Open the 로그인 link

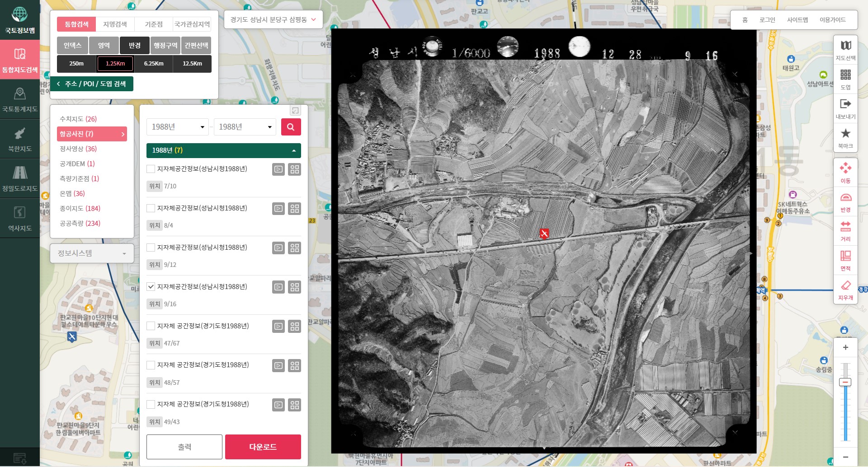pyautogui.click(x=767, y=20)
